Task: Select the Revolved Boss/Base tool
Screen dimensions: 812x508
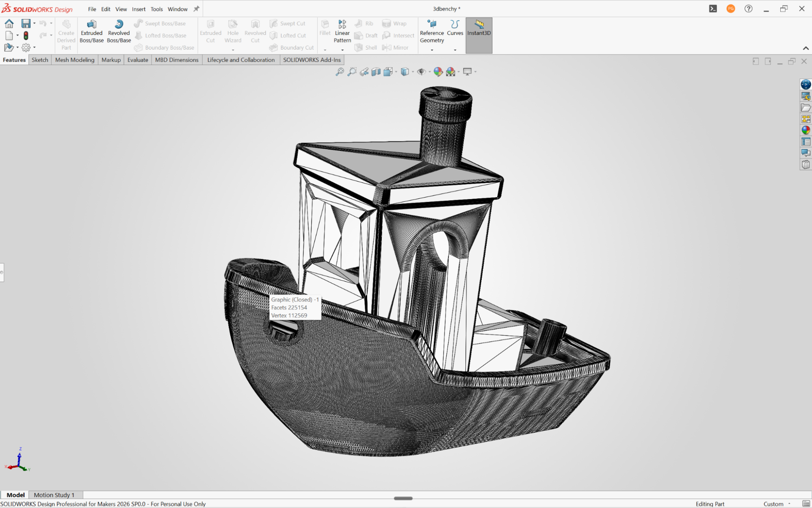Action: 119,31
